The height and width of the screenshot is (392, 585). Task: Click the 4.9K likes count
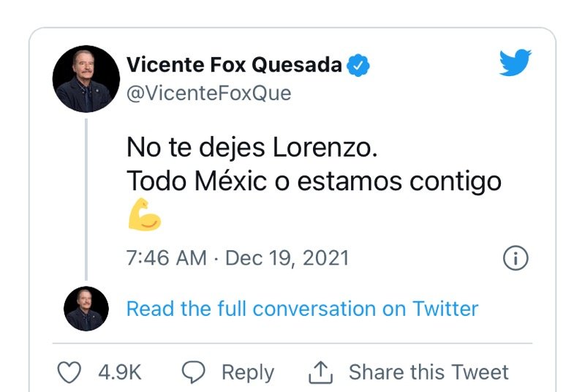coord(119,372)
